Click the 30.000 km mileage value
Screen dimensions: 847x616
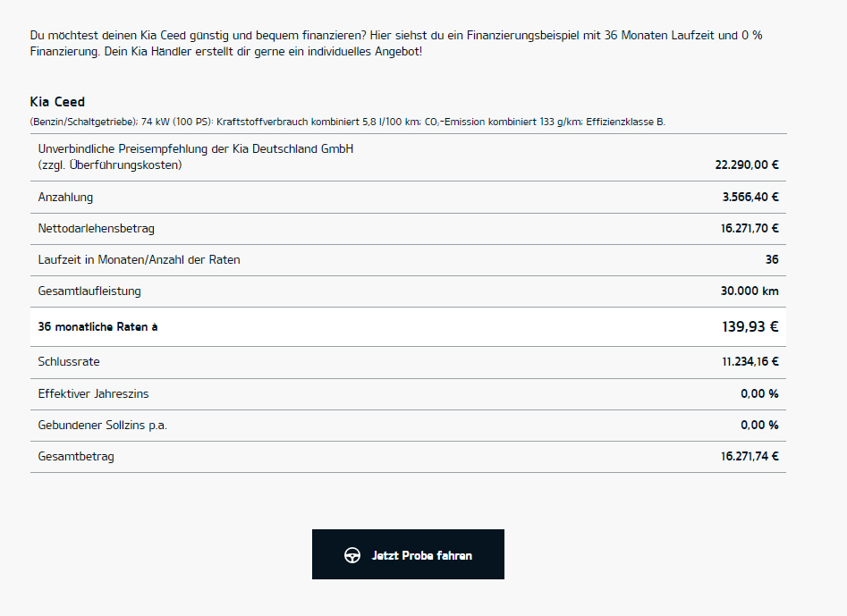tap(750, 291)
